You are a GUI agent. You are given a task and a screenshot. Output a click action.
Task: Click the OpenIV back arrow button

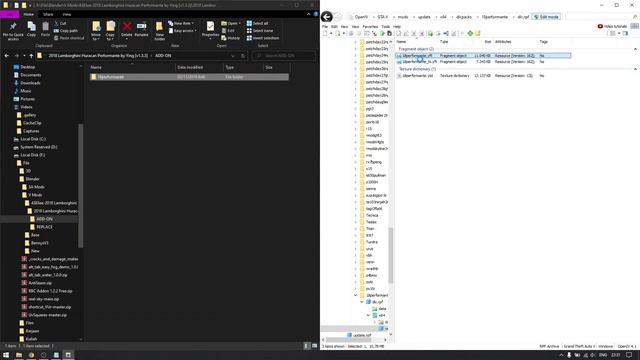tap(327, 17)
